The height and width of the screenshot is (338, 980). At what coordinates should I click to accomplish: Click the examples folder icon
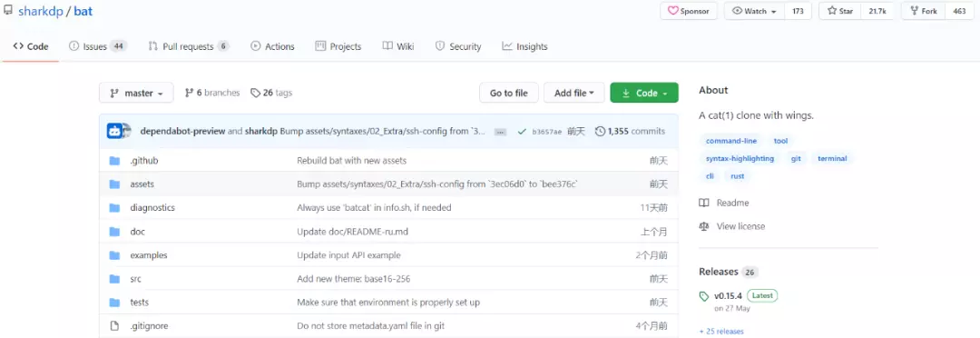point(114,255)
